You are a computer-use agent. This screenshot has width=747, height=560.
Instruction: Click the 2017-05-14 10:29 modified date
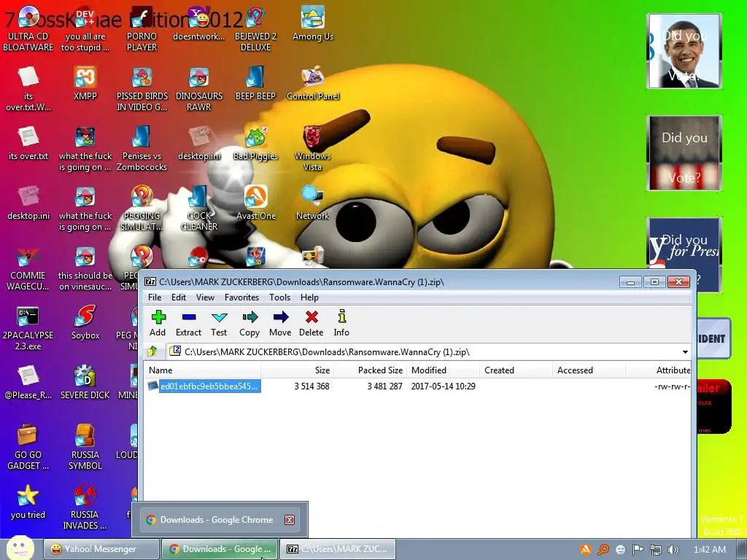[x=443, y=386]
